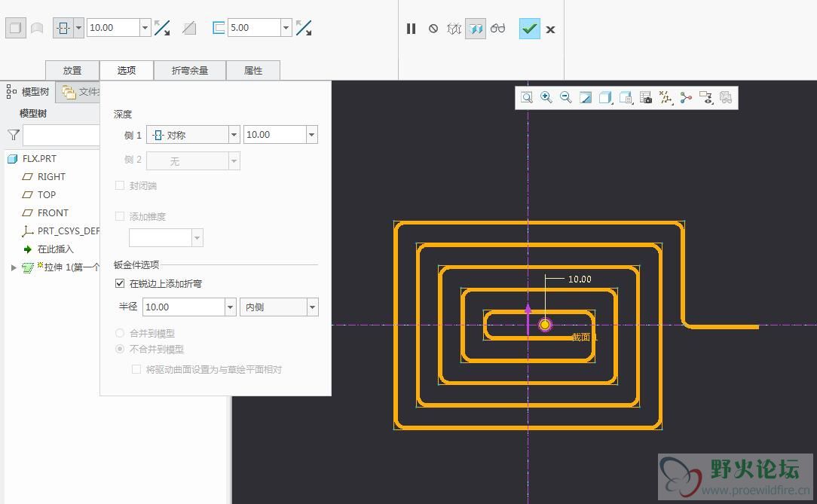Select 在此插入 tree item
817x504 pixels.
55,249
